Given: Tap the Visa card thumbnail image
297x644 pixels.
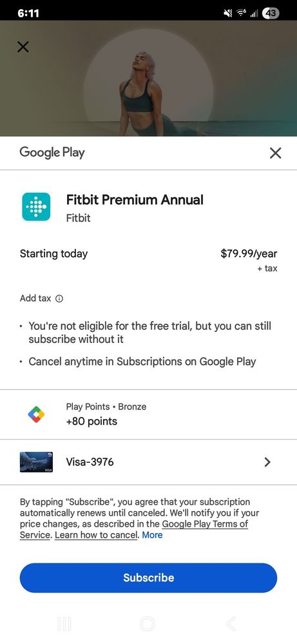Looking at the screenshot, I should point(36,462).
